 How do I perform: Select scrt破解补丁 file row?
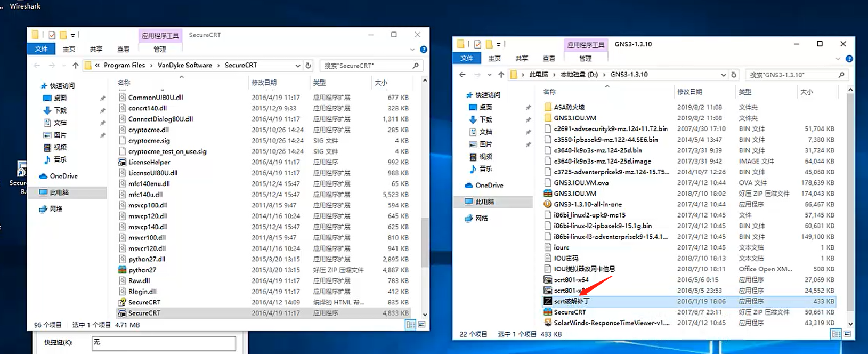click(689, 301)
